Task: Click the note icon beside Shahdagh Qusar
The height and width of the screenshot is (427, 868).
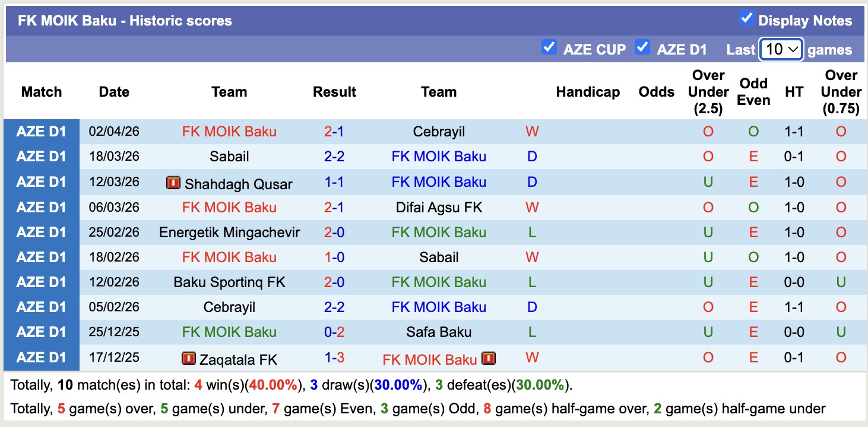Action: pos(173,182)
